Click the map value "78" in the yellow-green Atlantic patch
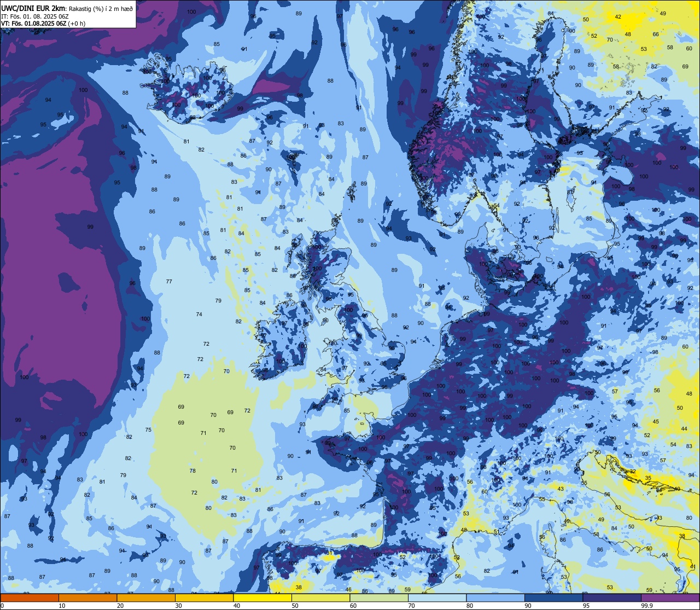Screen dimensions: 700x610 click(x=192, y=471)
